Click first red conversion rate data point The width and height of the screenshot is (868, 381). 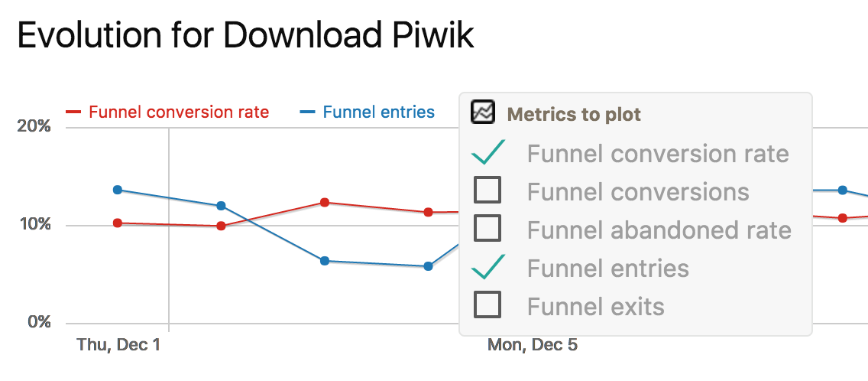[117, 223]
